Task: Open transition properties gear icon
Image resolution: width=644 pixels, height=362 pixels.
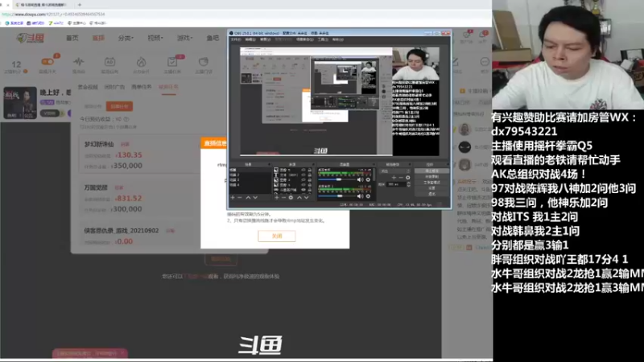Action: (x=408, y=178)
